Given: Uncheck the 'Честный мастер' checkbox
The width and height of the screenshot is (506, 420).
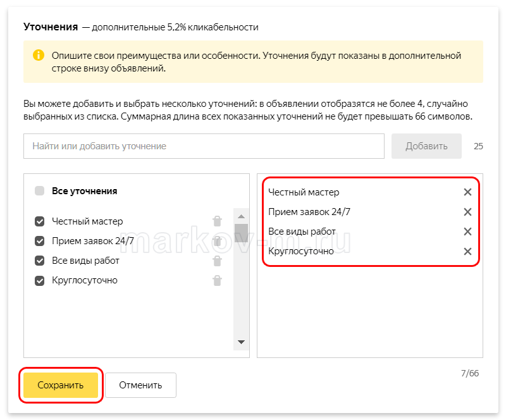Looking at the screenshot, I should [40, 221].
